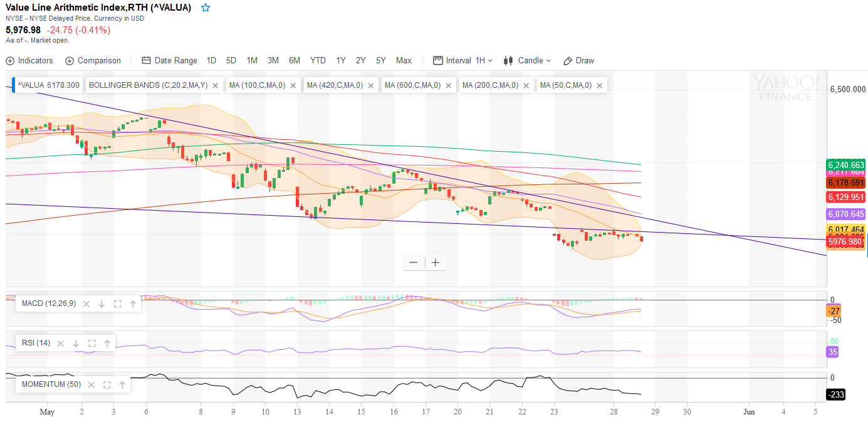
Task: Click the Comparison button
Action: [x=93, y=61]
